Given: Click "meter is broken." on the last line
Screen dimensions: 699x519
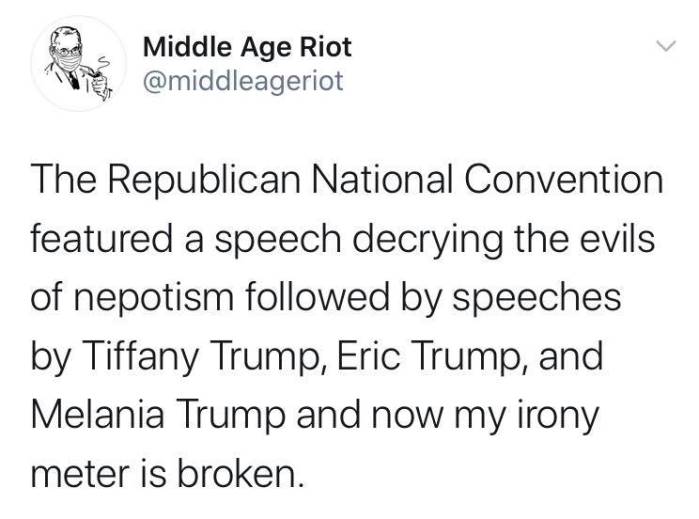Looking at the screenshot, I should click(x=165, y=471).
